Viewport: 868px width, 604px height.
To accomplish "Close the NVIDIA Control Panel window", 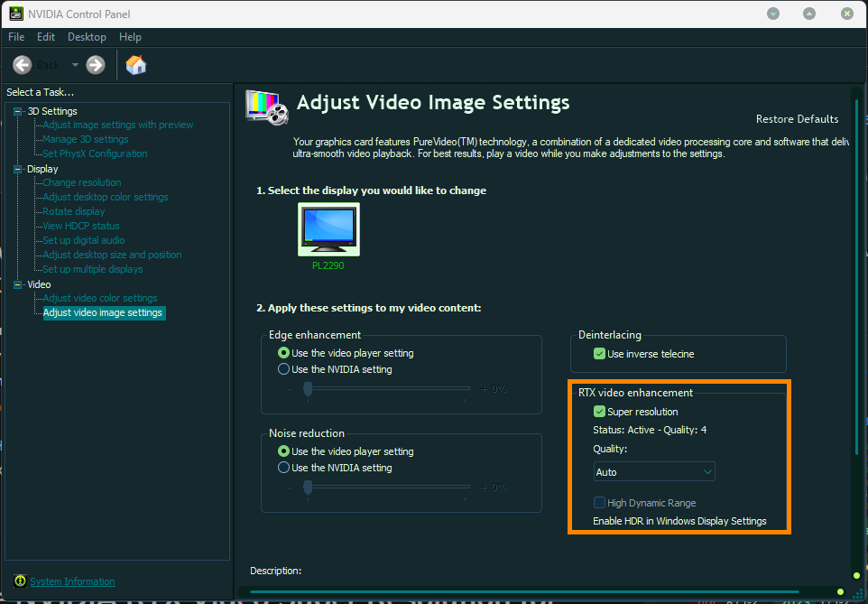I will pos(847,14).
